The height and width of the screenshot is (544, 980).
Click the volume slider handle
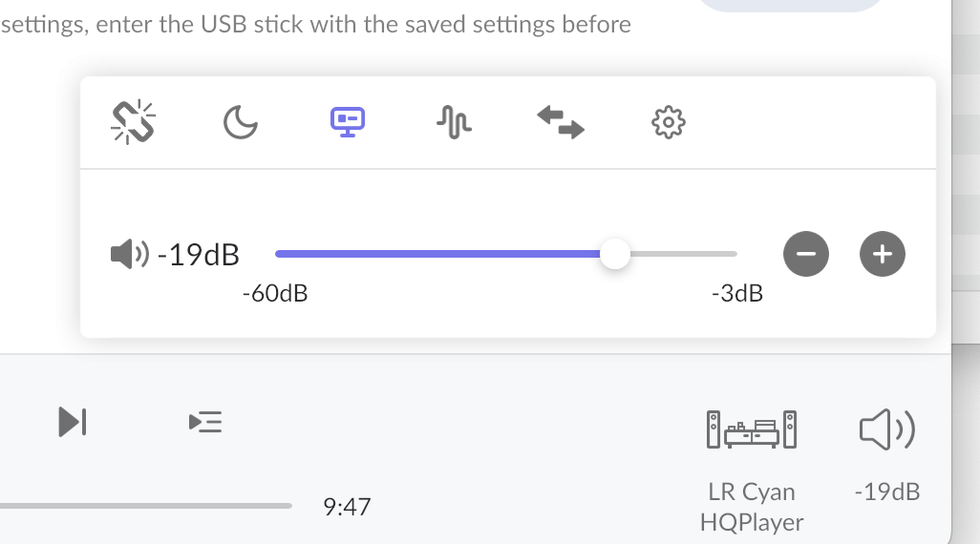pos(615,254)
